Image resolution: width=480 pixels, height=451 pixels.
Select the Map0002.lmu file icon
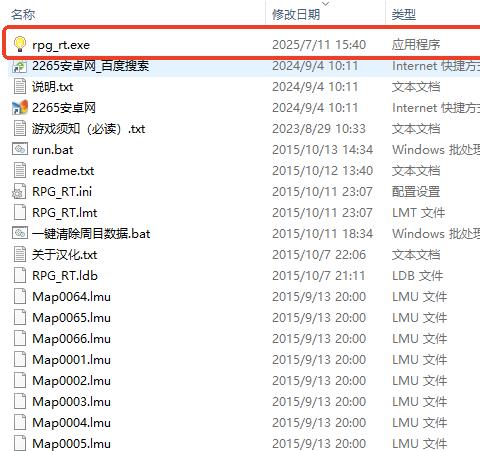(x=20, y=380)
